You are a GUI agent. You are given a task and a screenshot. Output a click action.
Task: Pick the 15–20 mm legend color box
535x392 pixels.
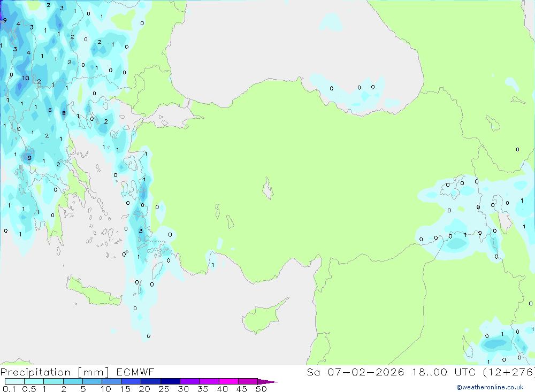132,381
